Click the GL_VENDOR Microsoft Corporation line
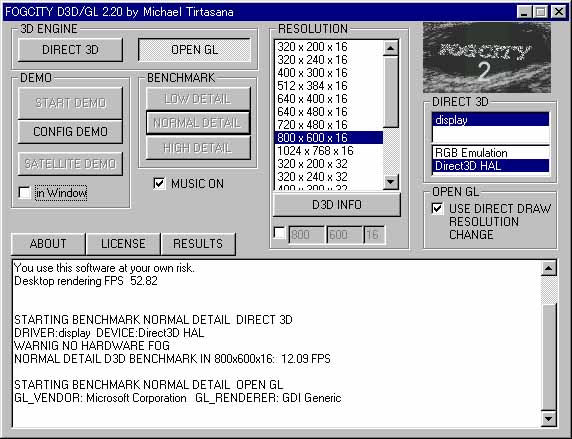Viewport: 572px width, 439px height. (x=178, y=398)
